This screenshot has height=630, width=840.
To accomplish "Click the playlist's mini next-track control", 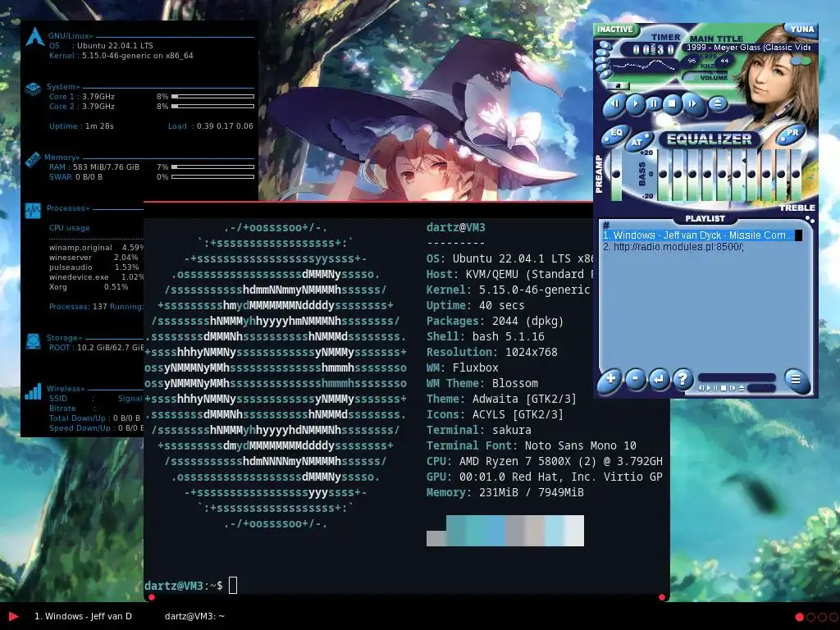I will click(733, 388).
